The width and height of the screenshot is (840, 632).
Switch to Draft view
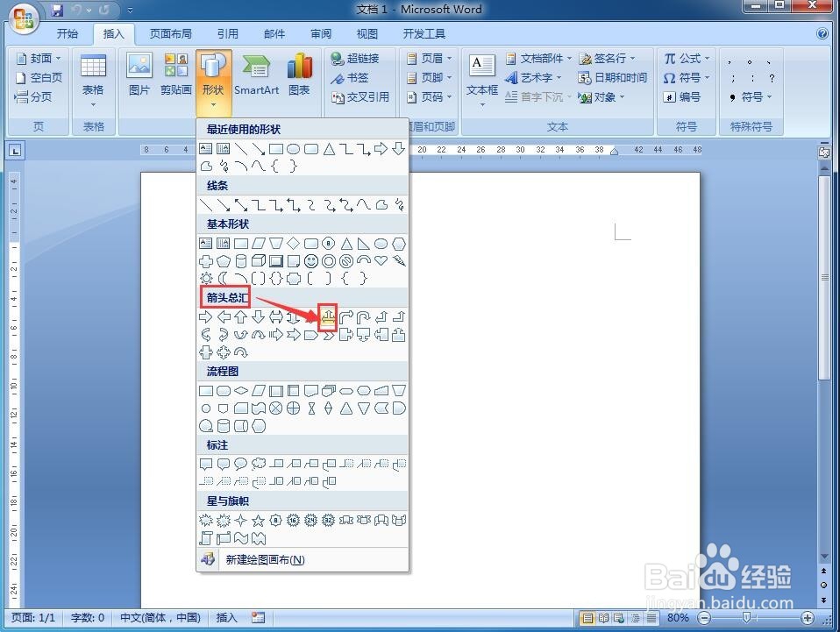click(651, 618)
